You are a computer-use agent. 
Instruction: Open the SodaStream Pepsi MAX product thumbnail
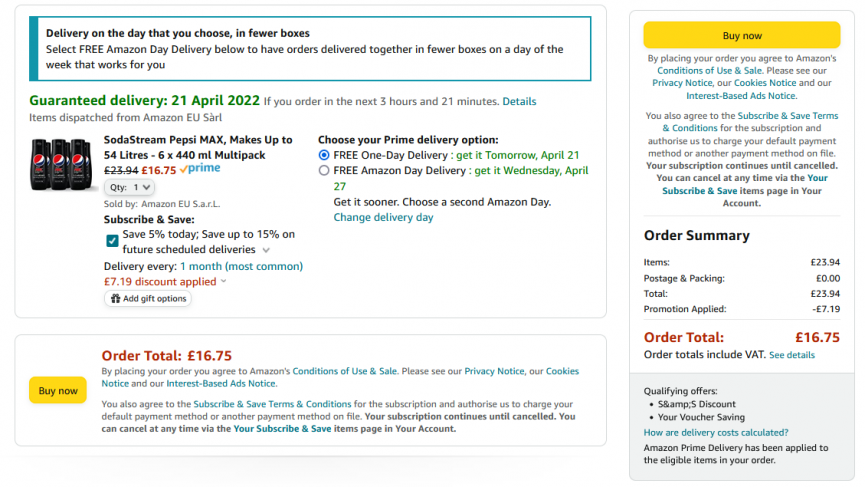tap(61, 164)
